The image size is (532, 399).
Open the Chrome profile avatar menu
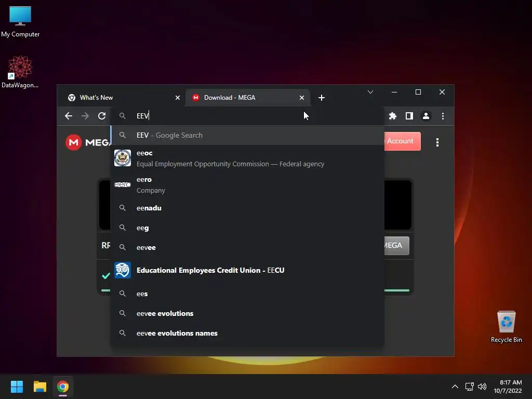(426, 116)
